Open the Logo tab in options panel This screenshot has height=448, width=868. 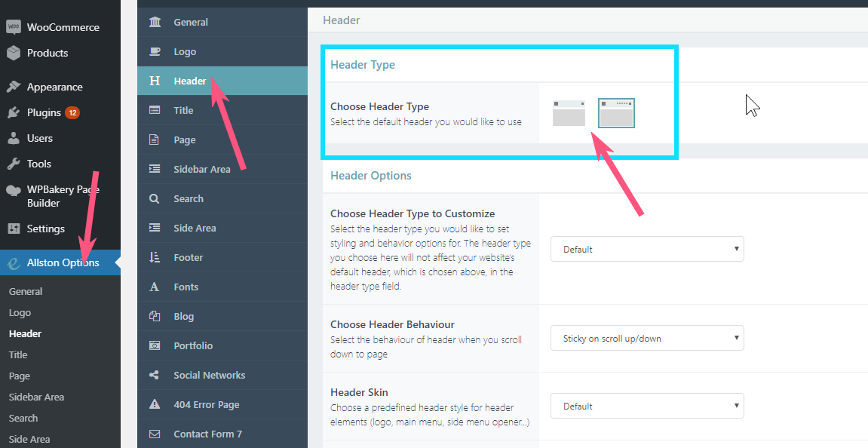[x=222, y=51]
